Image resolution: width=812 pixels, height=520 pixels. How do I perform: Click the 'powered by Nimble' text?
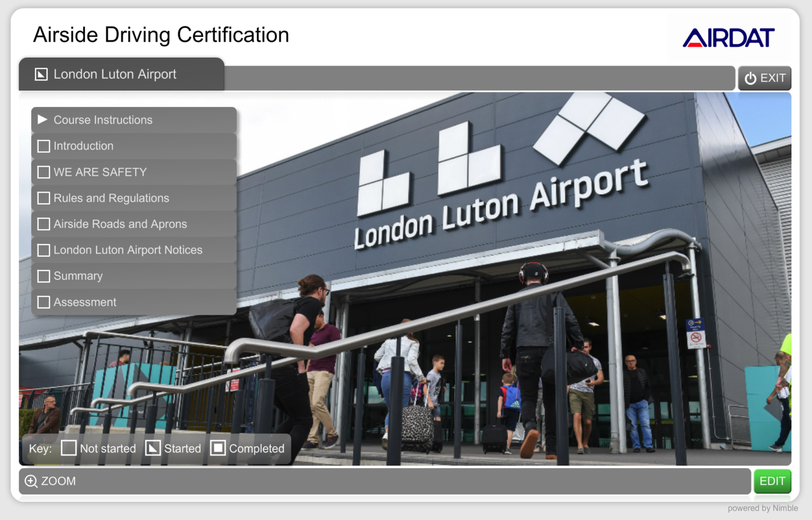click(763, 508)
